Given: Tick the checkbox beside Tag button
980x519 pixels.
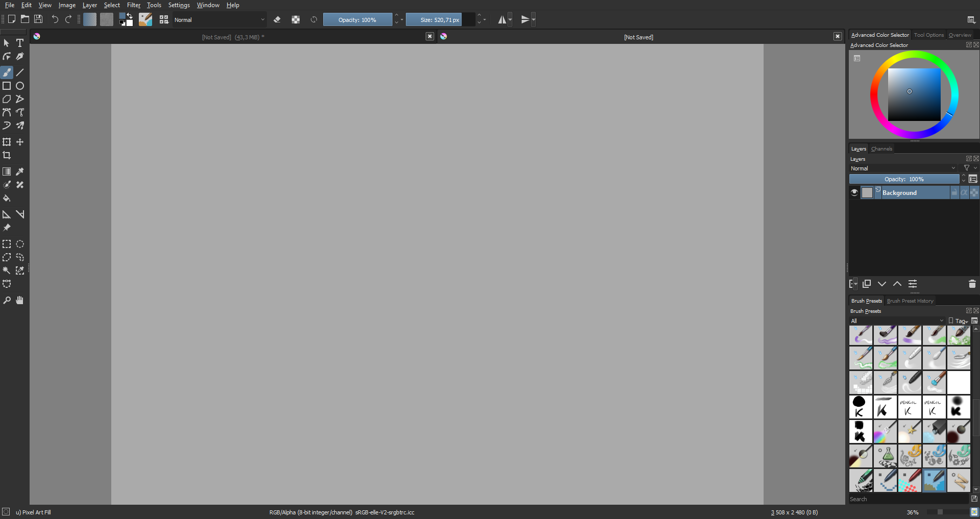Looking at the screenshot, I should tap(951, 320).
